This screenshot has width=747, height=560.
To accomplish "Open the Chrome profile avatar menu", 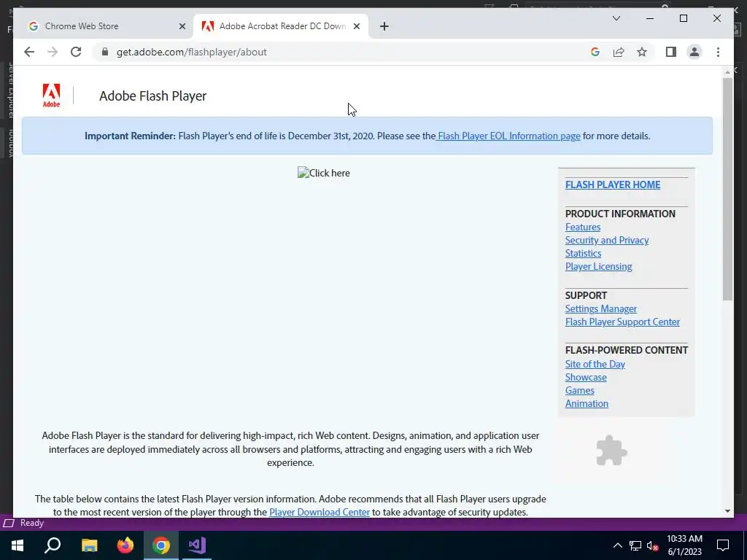I will [x=694, y=52].
